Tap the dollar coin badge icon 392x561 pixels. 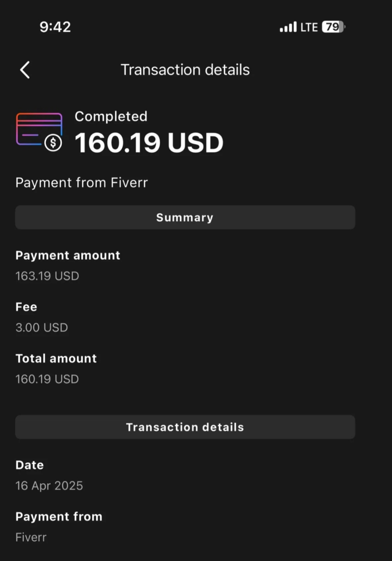point(53,143)
